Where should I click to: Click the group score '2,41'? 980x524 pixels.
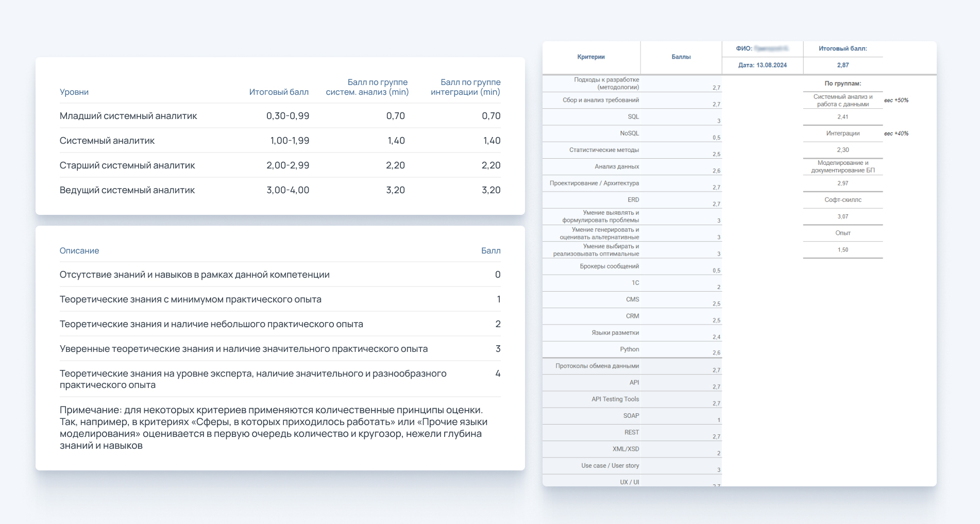tap(843, 117)
